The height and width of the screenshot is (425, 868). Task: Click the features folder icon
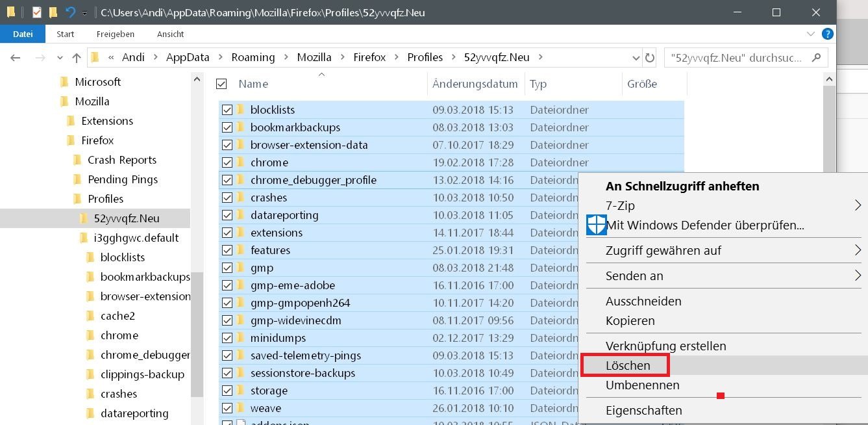click(x=240, y=250)
